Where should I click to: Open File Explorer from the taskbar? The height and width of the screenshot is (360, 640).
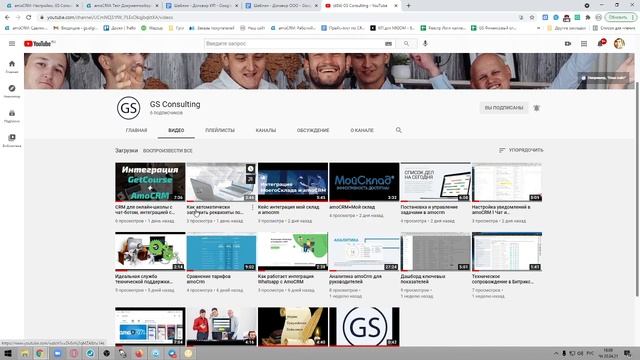point(24,353)
